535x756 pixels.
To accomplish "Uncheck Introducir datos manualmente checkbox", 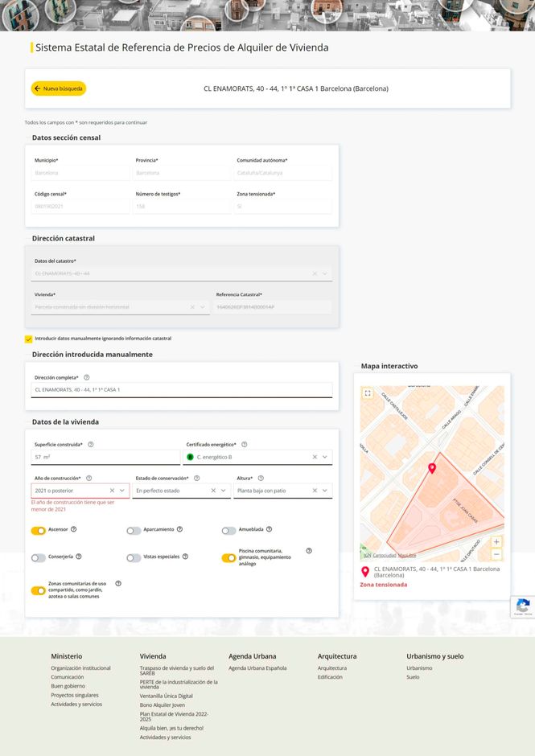I will click(28, 339).
